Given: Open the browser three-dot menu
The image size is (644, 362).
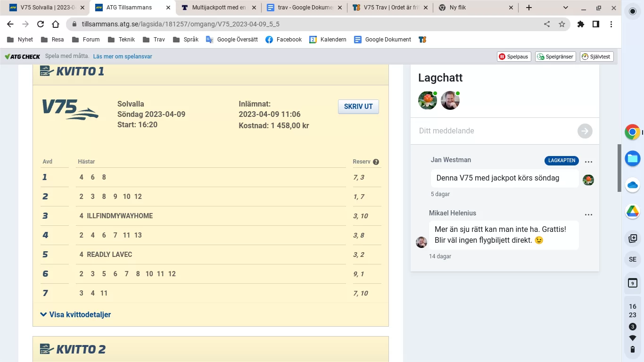Looking at the screenshot, I should [x=611, y=24].
